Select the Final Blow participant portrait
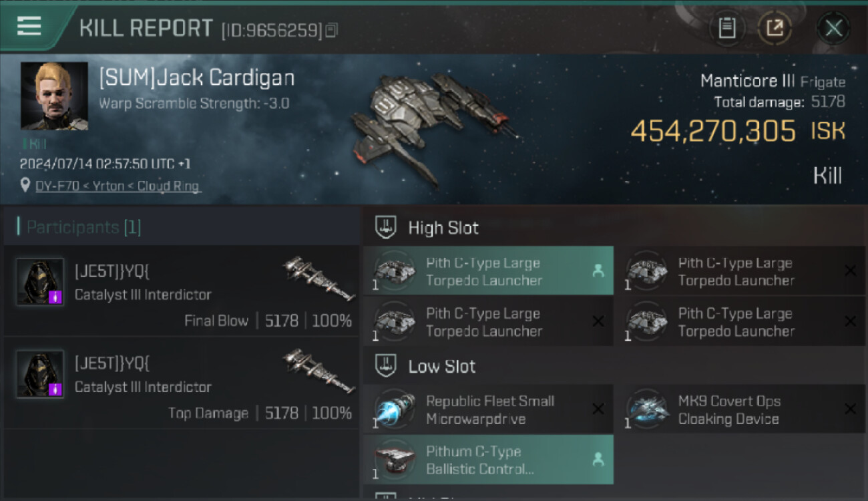868x501 pixels. [40, 283]
